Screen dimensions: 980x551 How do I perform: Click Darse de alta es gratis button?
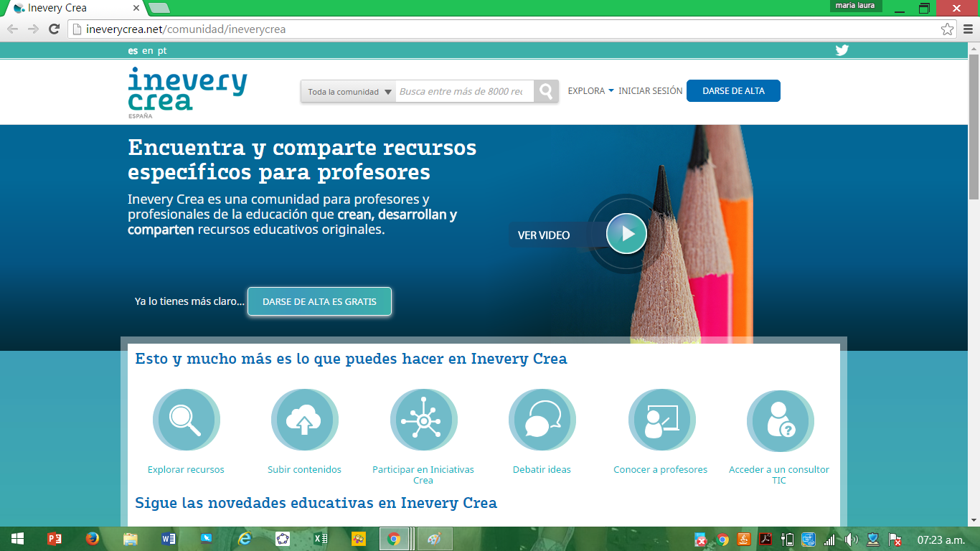coord(319,301)
